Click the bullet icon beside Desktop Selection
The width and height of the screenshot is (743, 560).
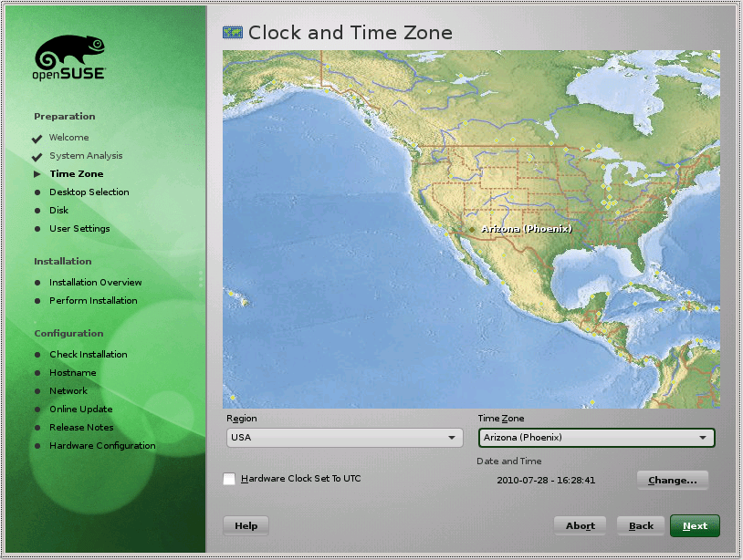click(38, 192)
